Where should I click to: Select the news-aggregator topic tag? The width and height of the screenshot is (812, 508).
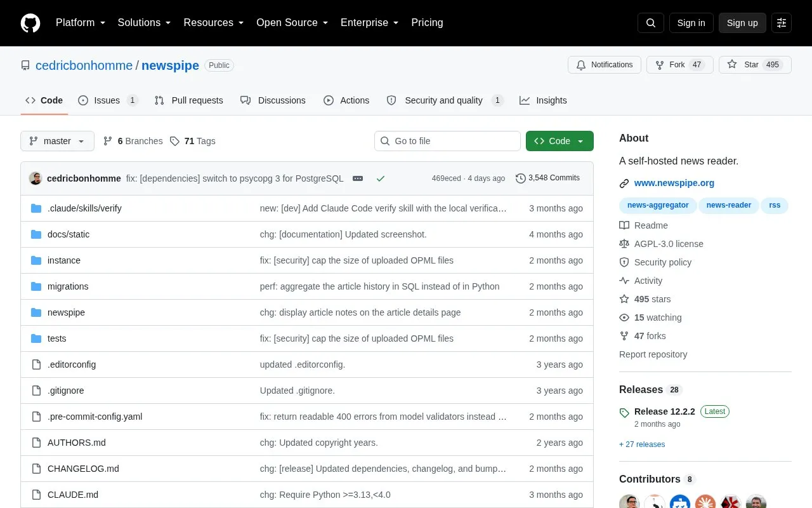click(x=658, y=205)
